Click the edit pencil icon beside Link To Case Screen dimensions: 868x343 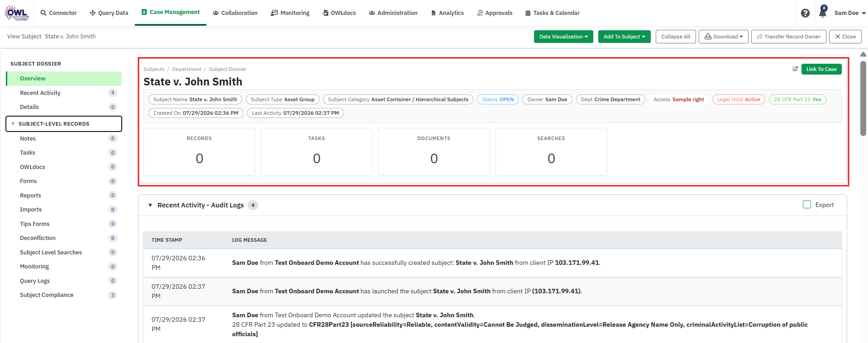pos(795,69)
